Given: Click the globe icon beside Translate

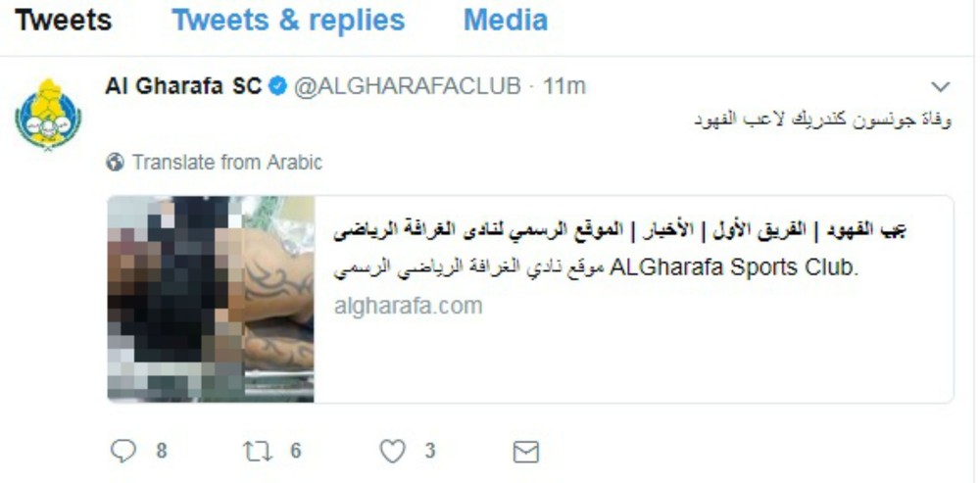Looking at the screenshot, I should 115,163.
